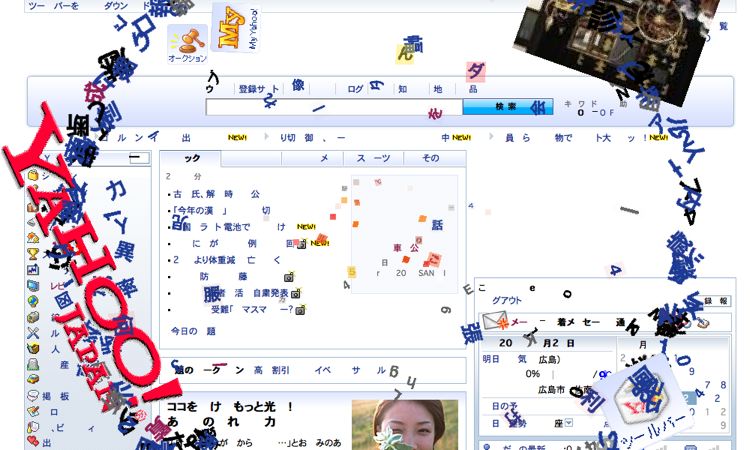
Task: Collapse the sidebar minus box
Action: [139, 157]
